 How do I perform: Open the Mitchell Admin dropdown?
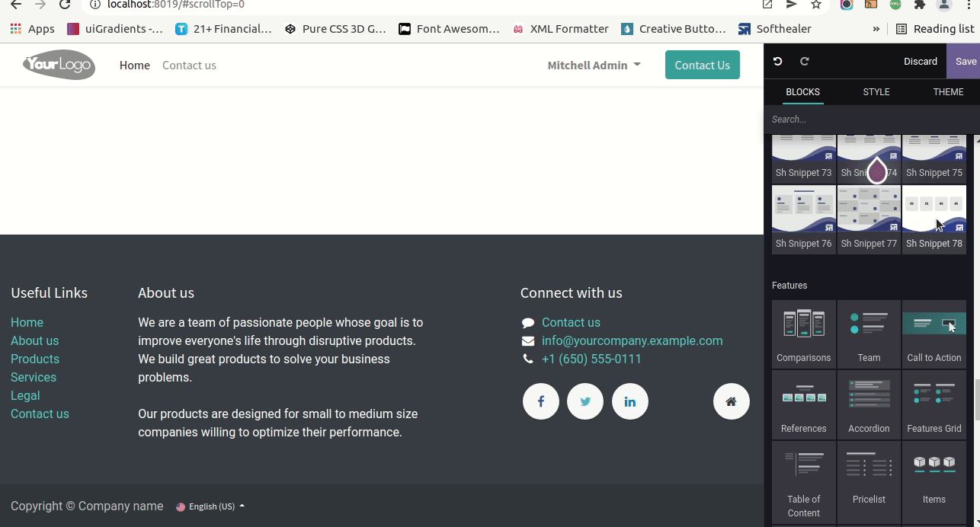(x=594, y=65)
